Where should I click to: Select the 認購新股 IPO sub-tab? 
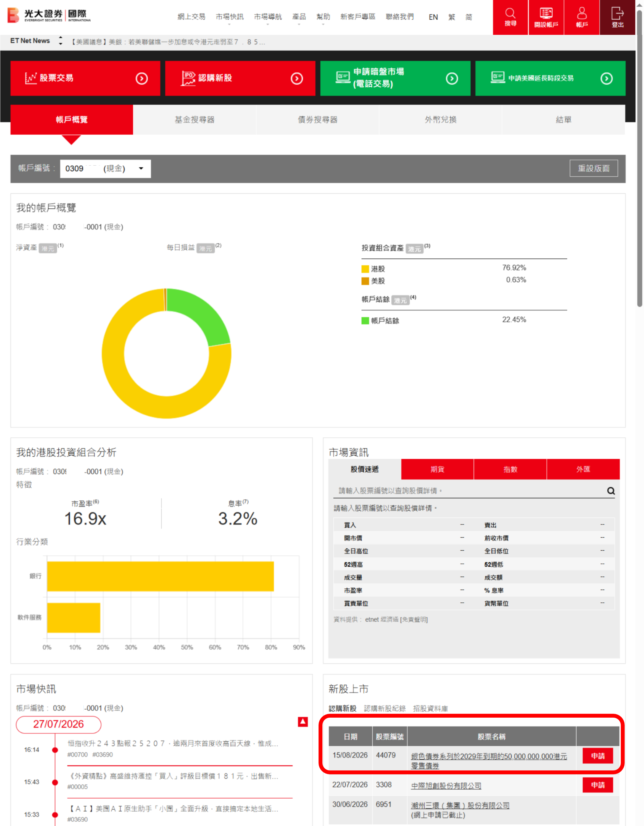342,709
